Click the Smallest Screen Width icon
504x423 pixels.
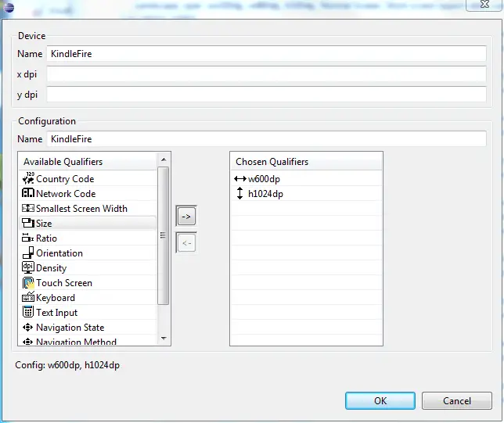coord(28,208)
